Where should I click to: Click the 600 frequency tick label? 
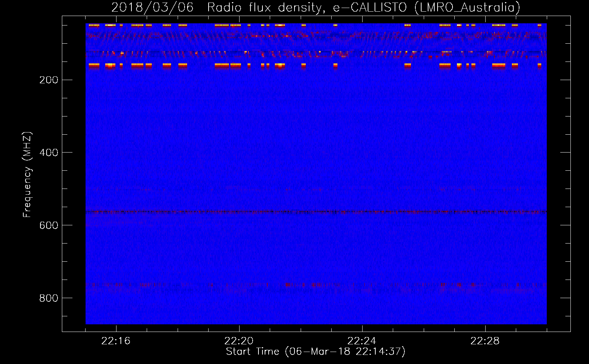[x=49, y=225]
